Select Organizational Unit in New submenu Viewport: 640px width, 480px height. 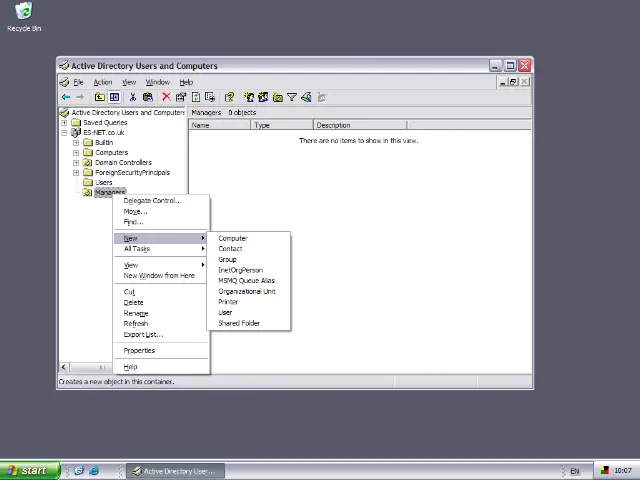[249, 291]
